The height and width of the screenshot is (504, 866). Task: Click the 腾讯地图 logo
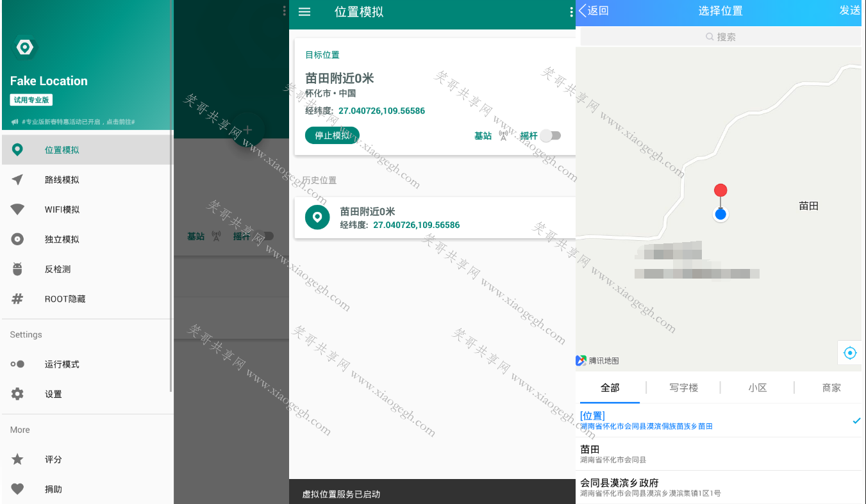597,361
